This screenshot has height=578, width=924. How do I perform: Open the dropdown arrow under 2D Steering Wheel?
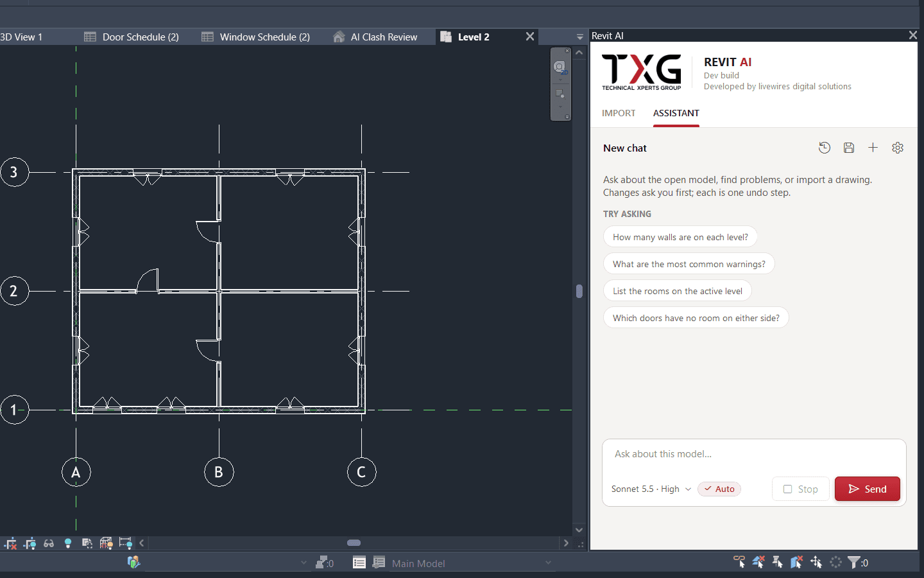pyautogui.click(x=560, y=80)
